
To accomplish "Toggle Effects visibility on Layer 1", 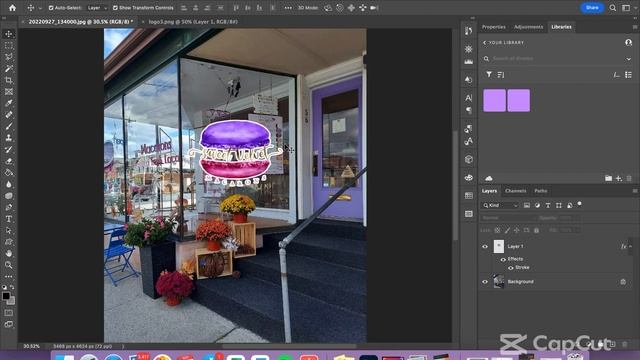I will tap(503, 260).
